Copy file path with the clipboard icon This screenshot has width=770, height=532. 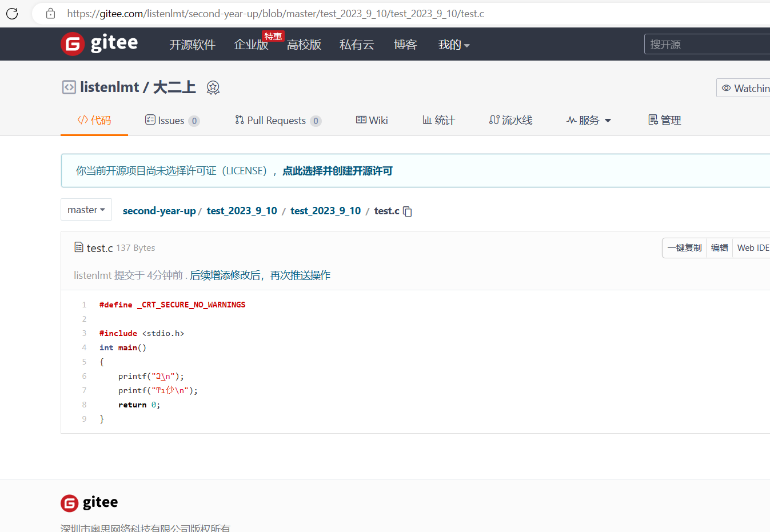point(407,211)
